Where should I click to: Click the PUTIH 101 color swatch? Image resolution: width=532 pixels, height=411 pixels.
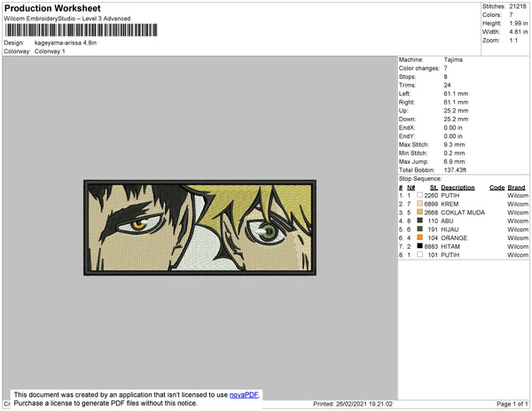click(x=419, y=254)
